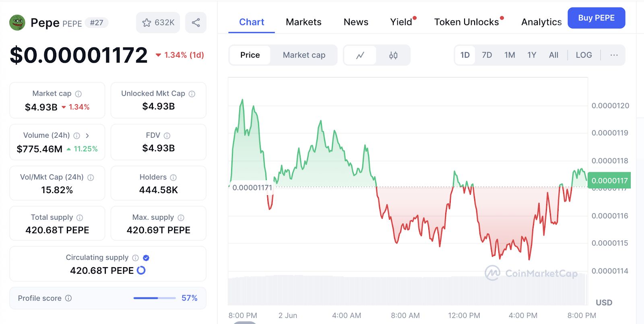
Task: Select Price chart mode
Action: tap(250, 55)
